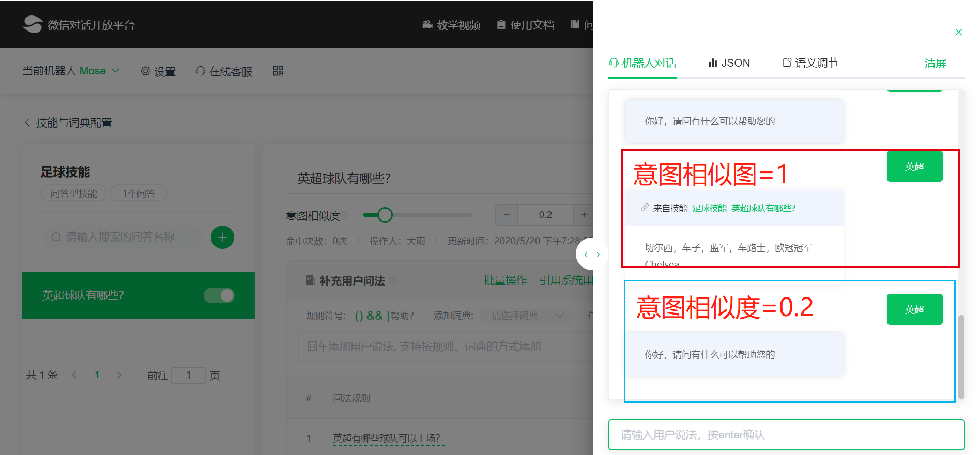Image resolution: width=980 pixels, height=455 pixels.
Task: Click the user utterance input box
Action: click(x=446, y=347)
